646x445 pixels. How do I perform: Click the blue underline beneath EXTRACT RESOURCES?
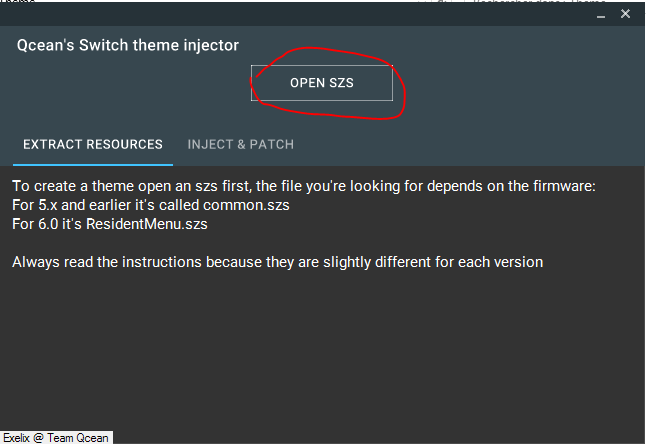tap(93, 164)
